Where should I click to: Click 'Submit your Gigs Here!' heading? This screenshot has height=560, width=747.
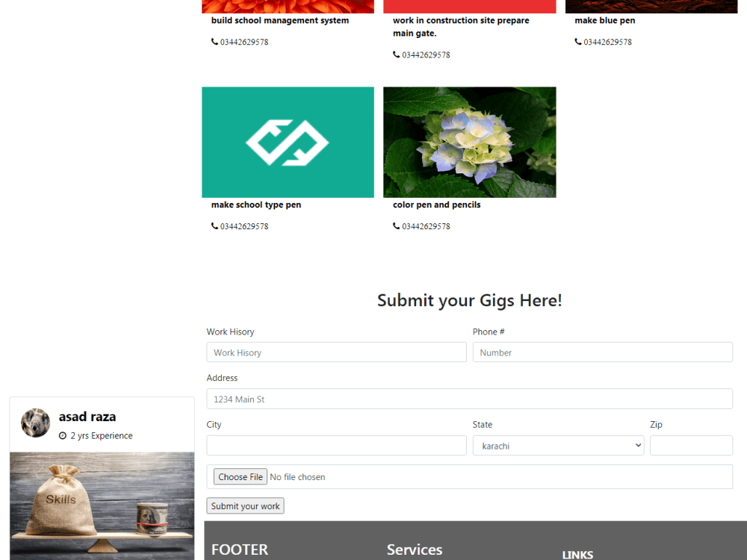pos(469,300)
